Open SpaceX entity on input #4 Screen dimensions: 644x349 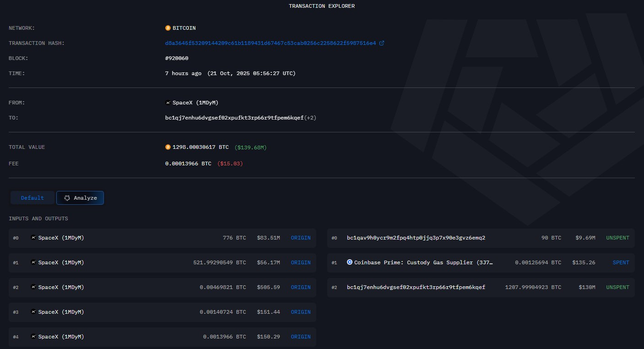61,337
